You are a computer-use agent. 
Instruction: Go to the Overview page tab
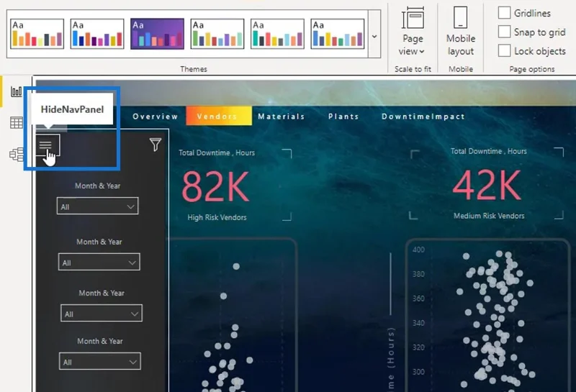coord(156,117)
